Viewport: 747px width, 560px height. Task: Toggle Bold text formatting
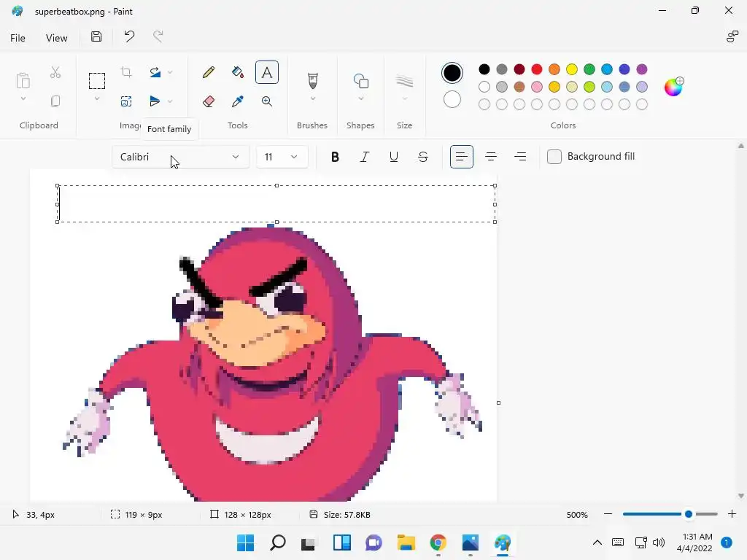[x=335, y=157]
